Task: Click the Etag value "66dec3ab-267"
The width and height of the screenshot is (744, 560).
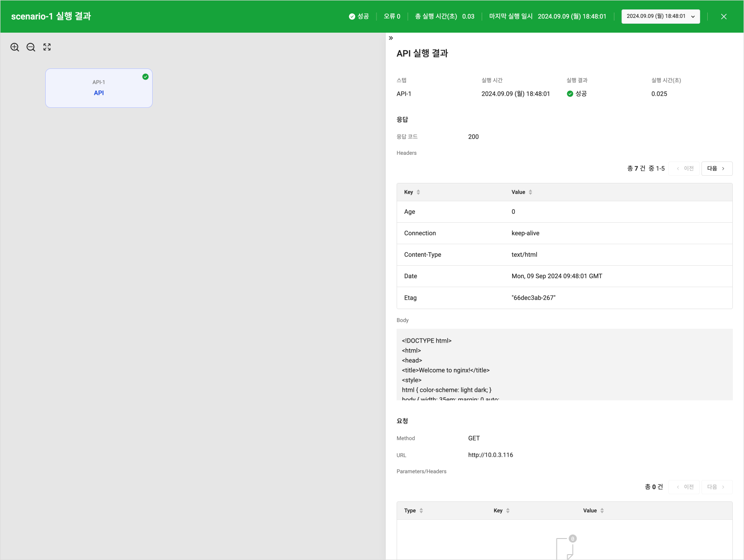Action: [x=534, y=298]
